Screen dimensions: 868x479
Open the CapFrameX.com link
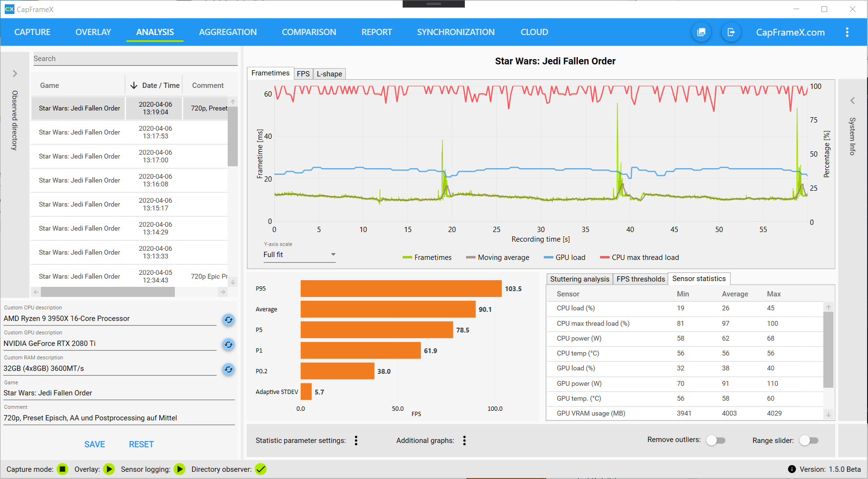(x=790, y=32)
